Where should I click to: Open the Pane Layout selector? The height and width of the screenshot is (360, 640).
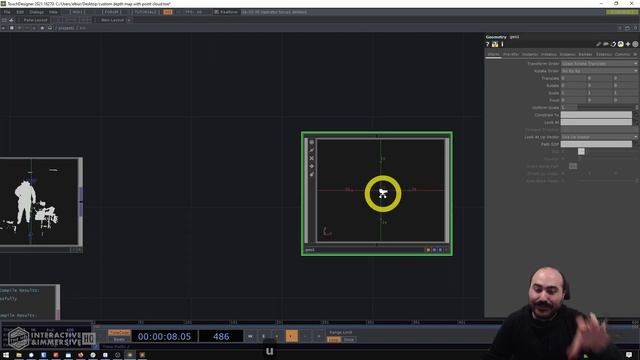[x=36, y=20]
